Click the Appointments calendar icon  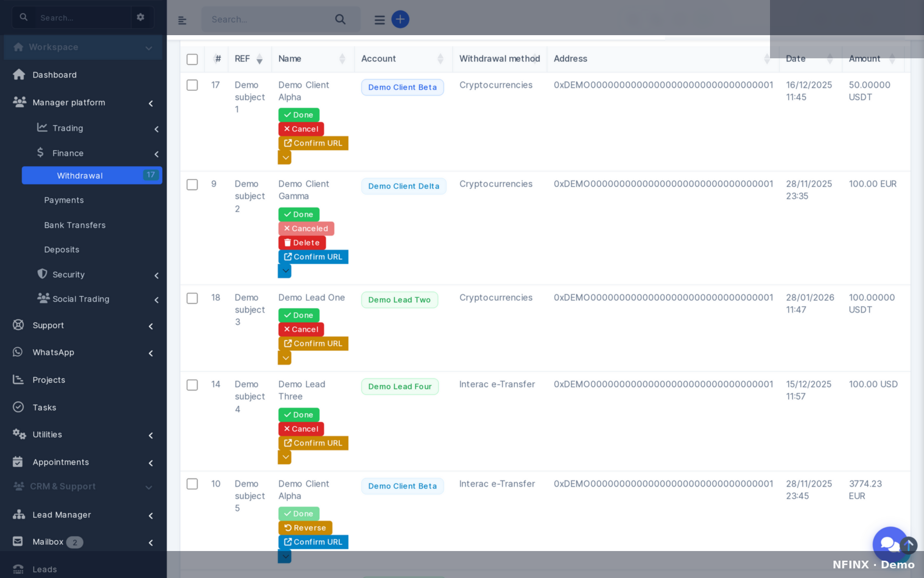pyautogui.click(x=18, y=461)
